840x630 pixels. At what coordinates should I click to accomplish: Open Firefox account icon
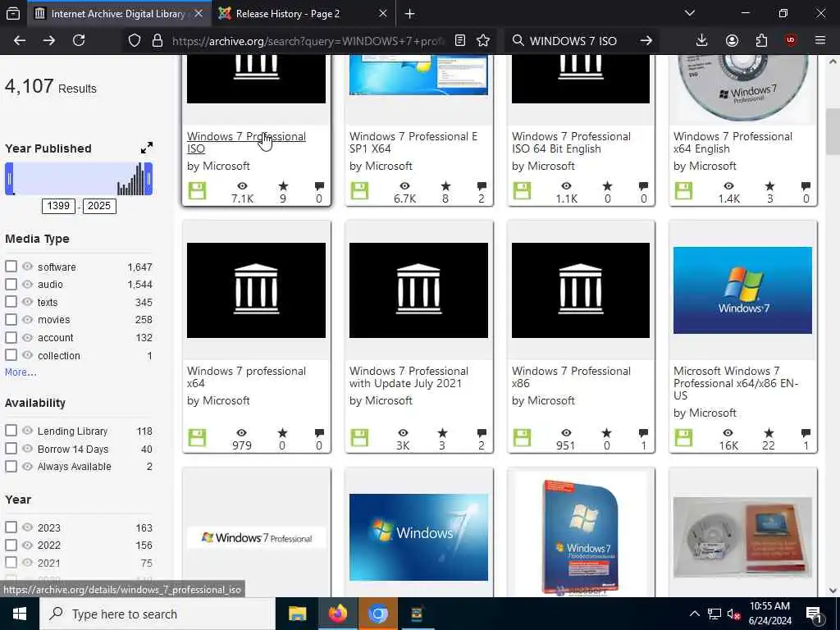pyautogui.click(x=732, y=40)
